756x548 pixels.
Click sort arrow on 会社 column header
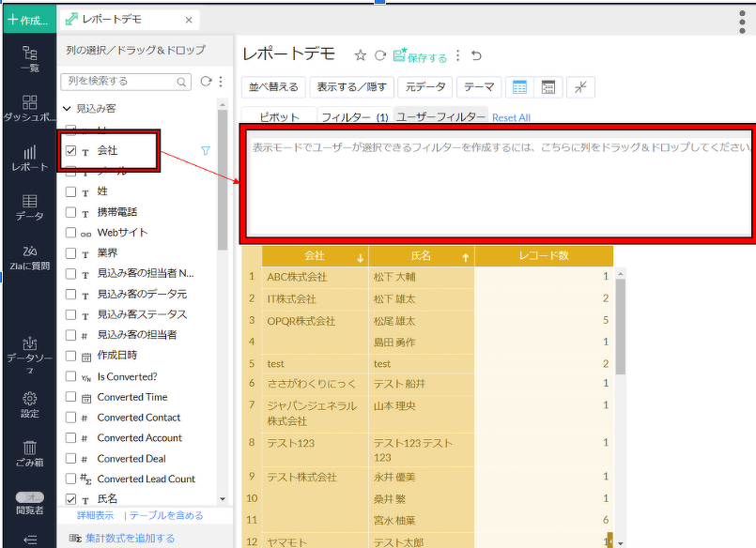[x=361, y=256]
